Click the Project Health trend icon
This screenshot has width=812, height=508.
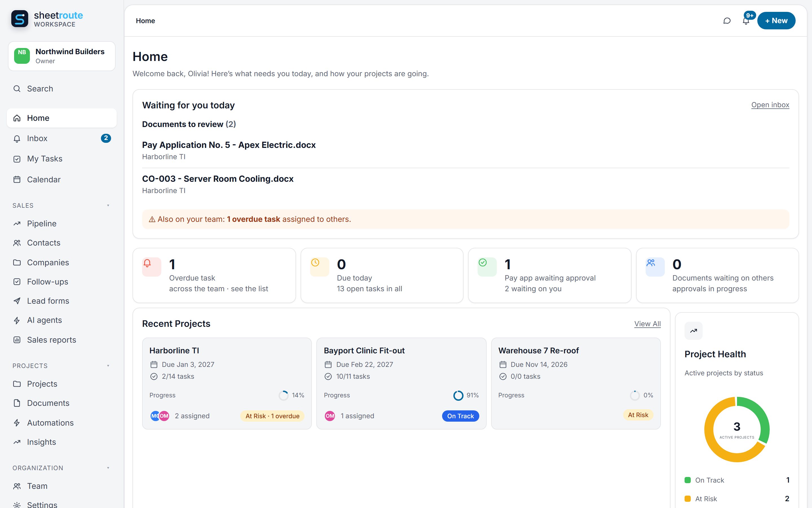(x=693, y=331)
